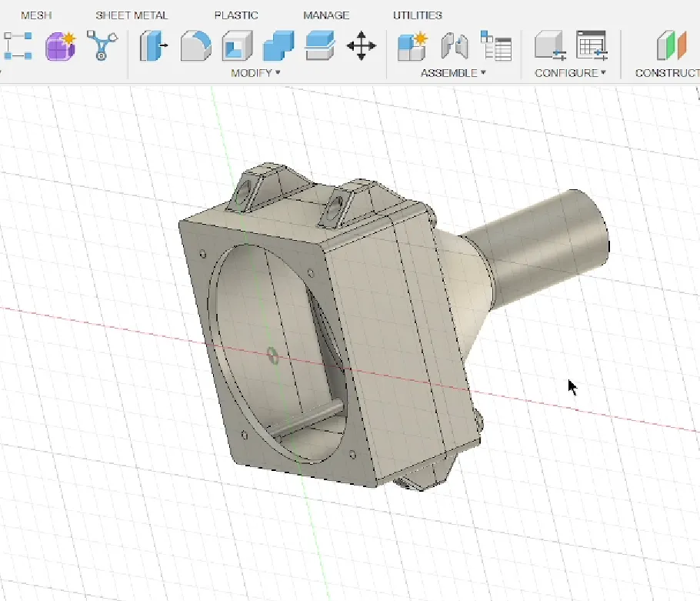Open the MESH tab

[36, 15]
